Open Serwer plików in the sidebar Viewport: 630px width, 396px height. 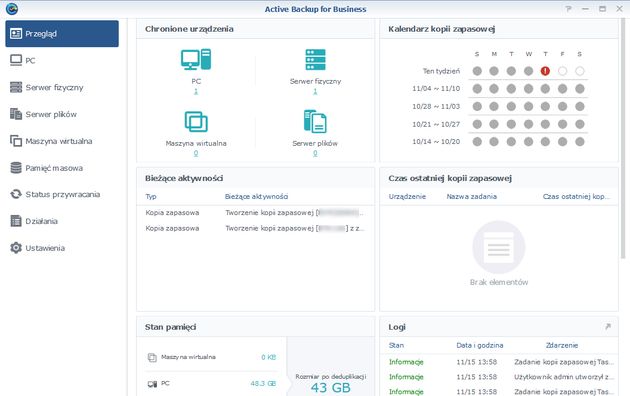[62, 114]
